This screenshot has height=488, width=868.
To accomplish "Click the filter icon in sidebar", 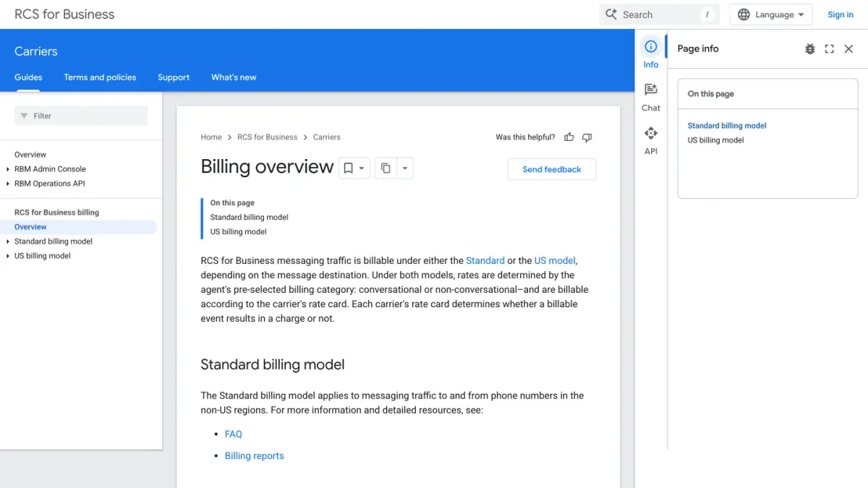I will coord(24,116).
